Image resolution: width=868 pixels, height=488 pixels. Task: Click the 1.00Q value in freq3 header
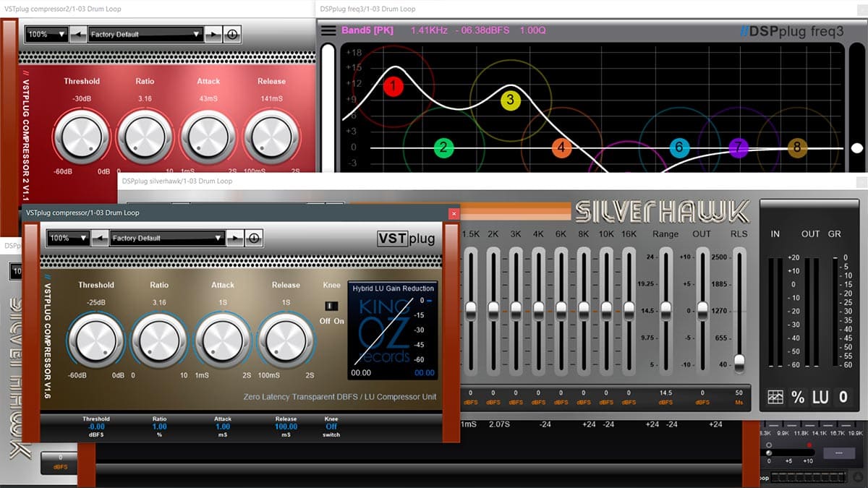point(532,30)
